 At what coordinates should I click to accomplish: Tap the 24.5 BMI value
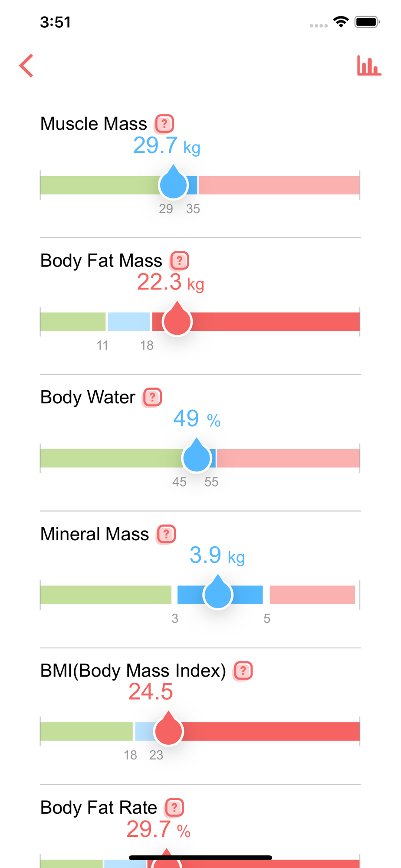[x=151, y=692]
